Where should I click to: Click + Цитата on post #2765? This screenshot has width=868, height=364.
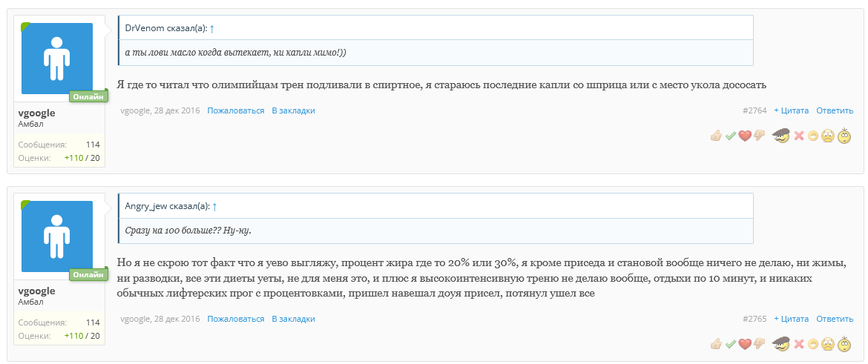[x=791, y=320]
